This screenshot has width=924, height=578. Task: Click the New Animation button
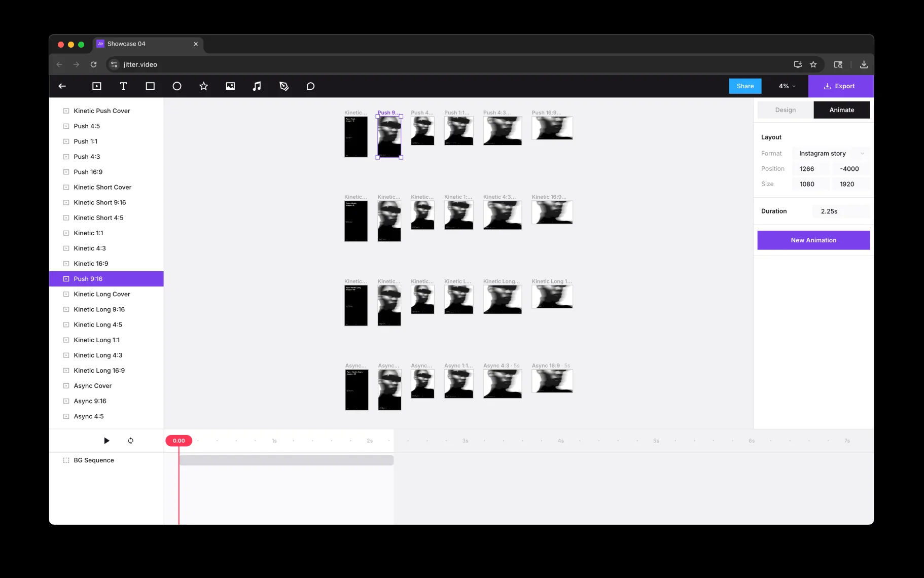813,240
